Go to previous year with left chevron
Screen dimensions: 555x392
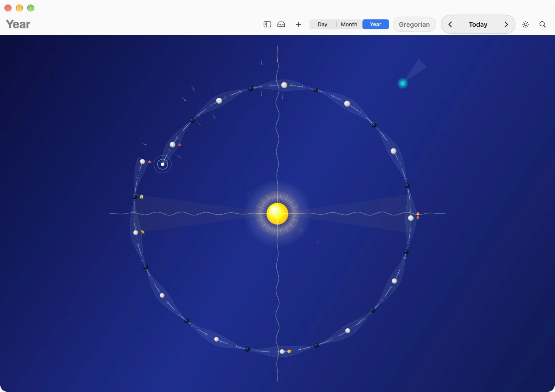tap(450, 24)
